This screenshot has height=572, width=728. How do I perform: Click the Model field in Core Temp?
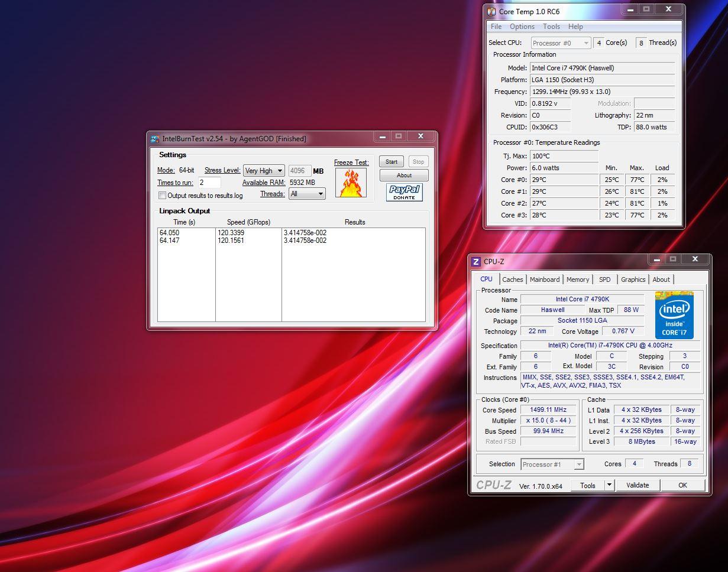tap(602, 68)
